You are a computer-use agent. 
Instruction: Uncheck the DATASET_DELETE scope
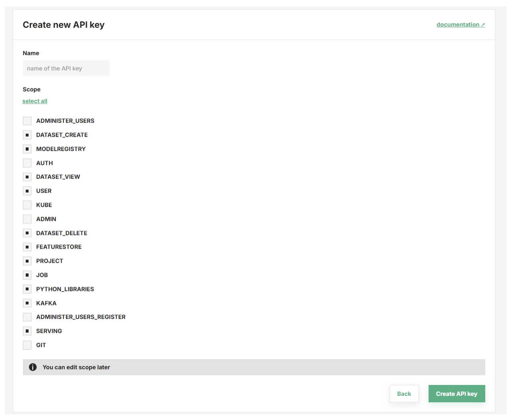[27, 233]
